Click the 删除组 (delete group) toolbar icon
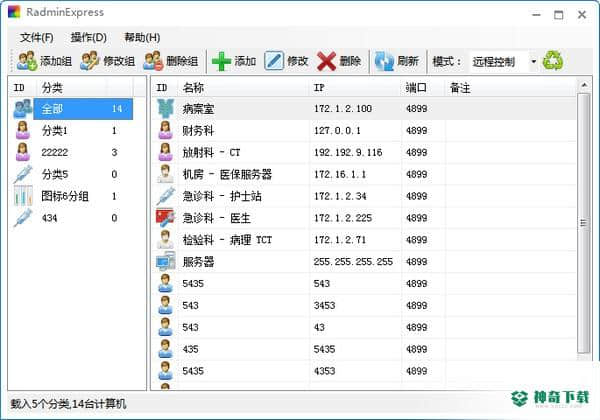 153,61
